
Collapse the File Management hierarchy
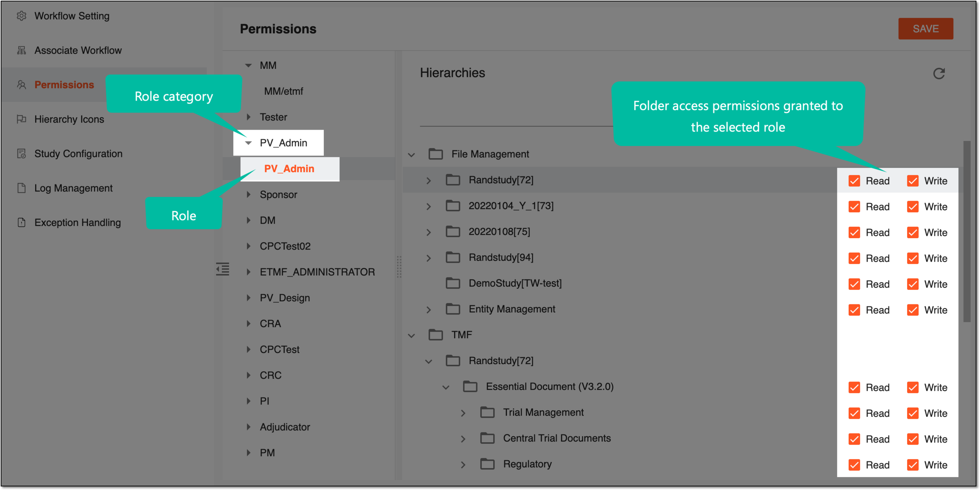point(412,155)
